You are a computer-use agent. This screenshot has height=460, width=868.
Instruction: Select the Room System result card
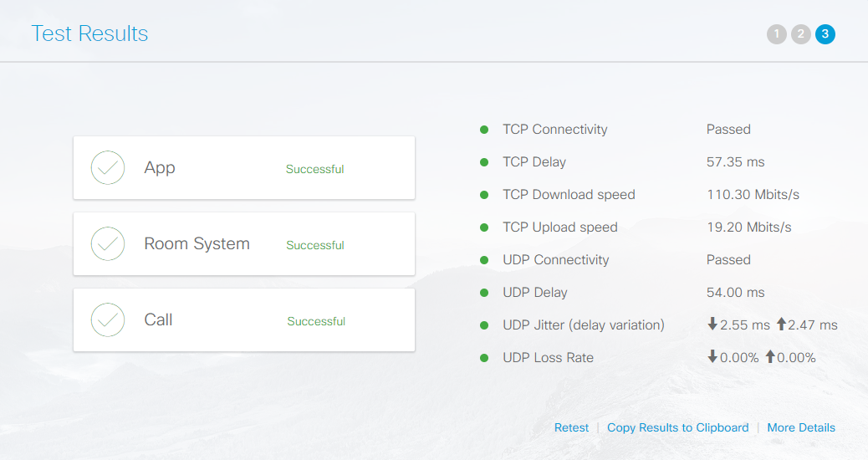[244, 244]
